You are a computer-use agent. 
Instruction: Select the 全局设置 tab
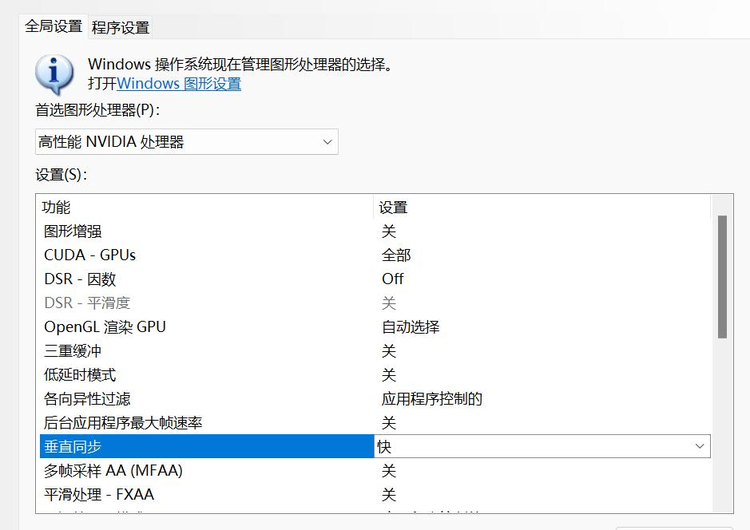(x=53, y=27)
